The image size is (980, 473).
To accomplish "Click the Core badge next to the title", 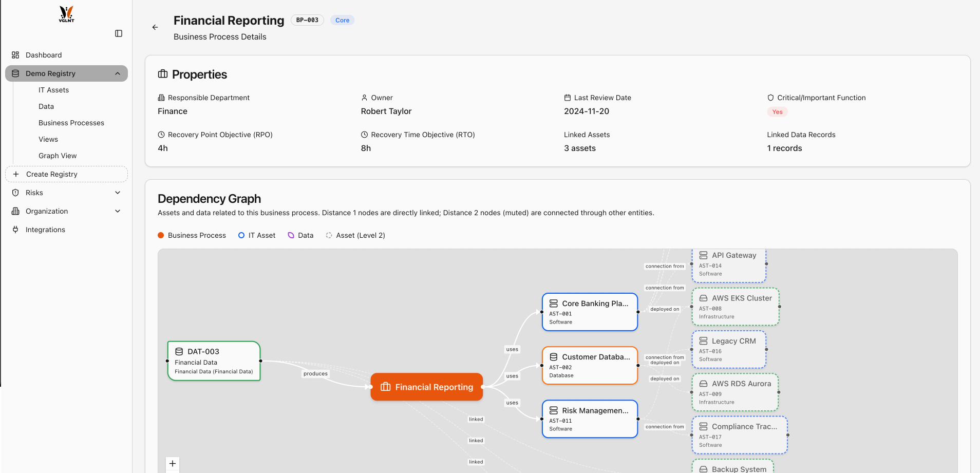I will click(342, 20).
